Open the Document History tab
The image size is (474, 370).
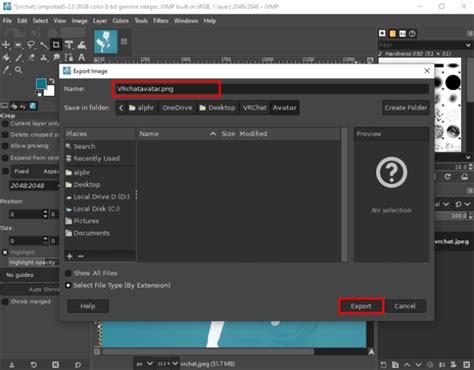click(412, 33)
